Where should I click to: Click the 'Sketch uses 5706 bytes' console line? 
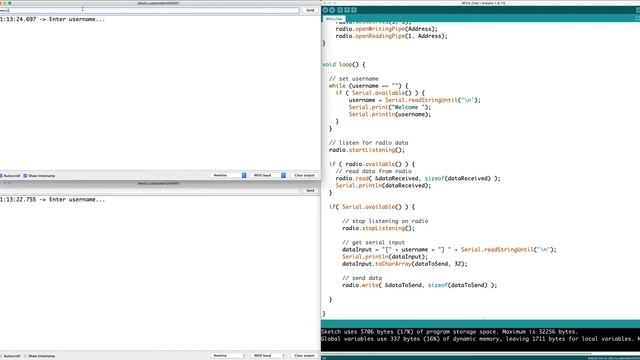point(449,332)
